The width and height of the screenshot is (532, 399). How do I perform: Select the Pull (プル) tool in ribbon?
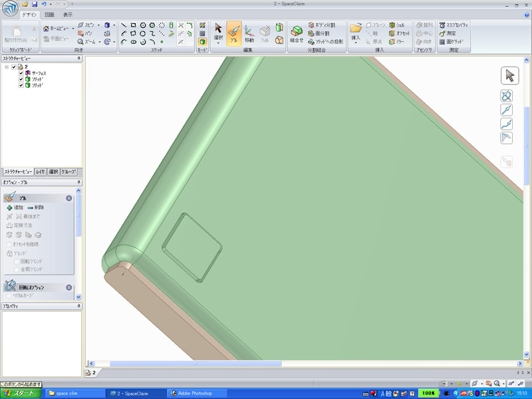pyautogui.click(x=233, y=32)
